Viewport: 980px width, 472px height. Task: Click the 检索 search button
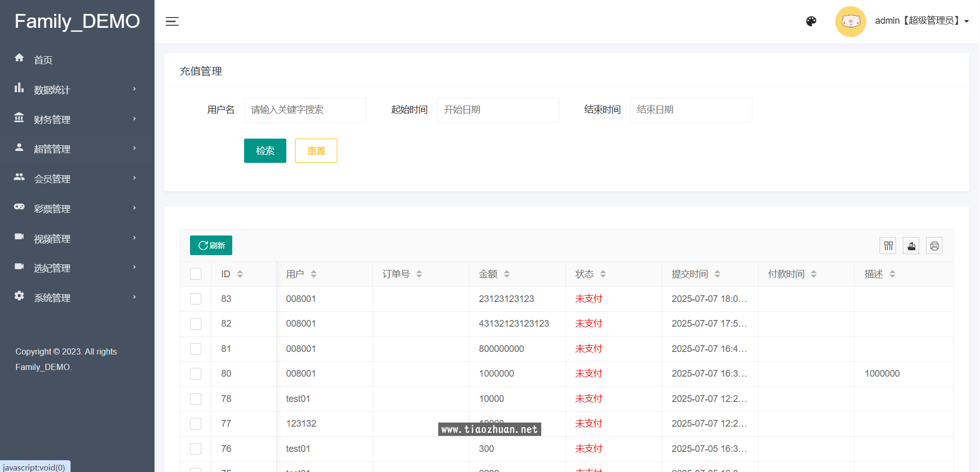point(265,150)
